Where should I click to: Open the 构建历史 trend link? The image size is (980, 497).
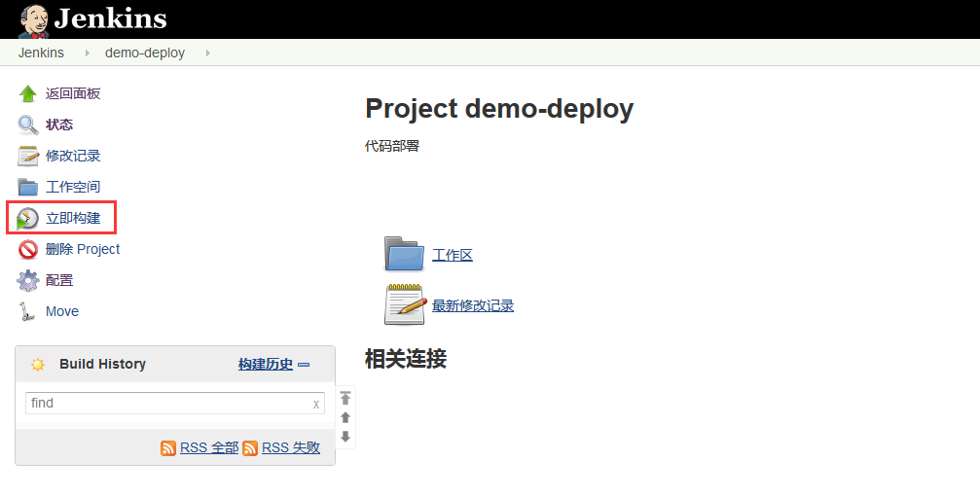266,364
